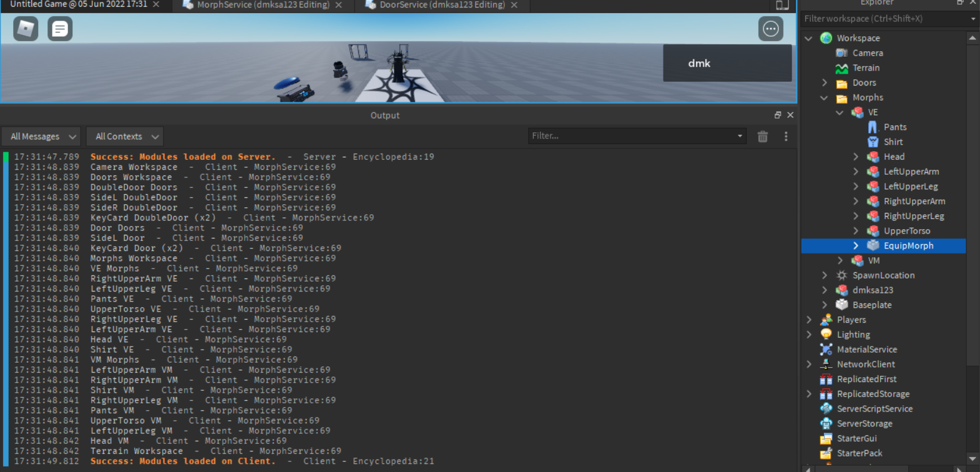Collapse the Morphs folder

[x=825, y=98]
